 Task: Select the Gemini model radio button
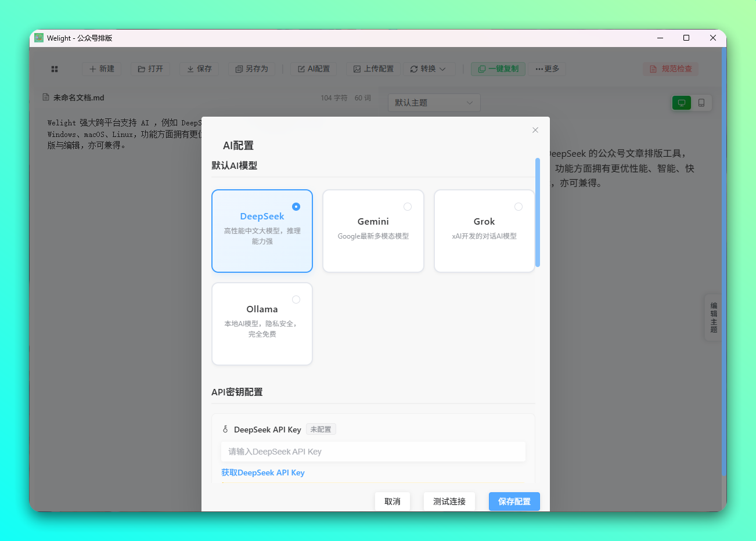(408, 207)
